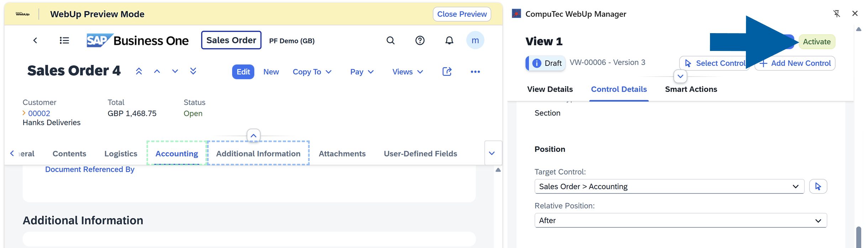Click the 'Section' control type text
This screenshot has height=248, width=868.
click(547, 113)
